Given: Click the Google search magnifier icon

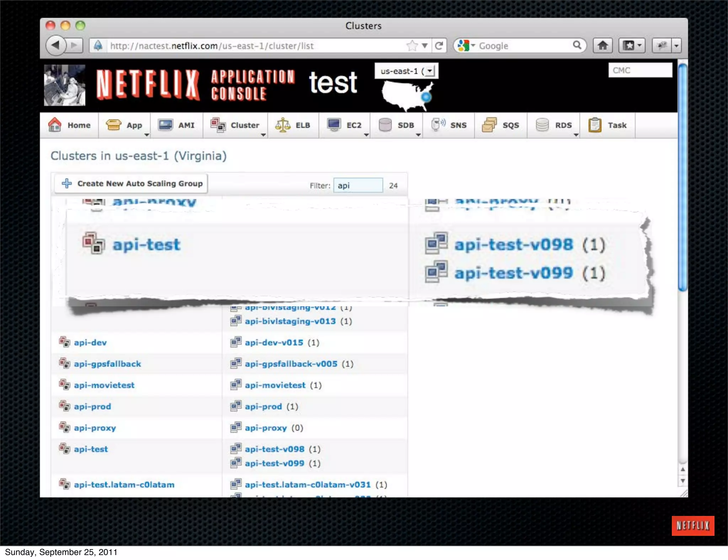Looking at the screenshot, I should [x=577, y=45].
